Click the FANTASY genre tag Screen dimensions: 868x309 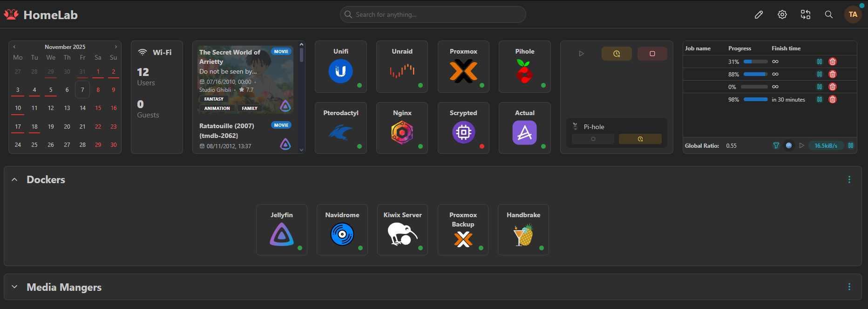(214, 99)
